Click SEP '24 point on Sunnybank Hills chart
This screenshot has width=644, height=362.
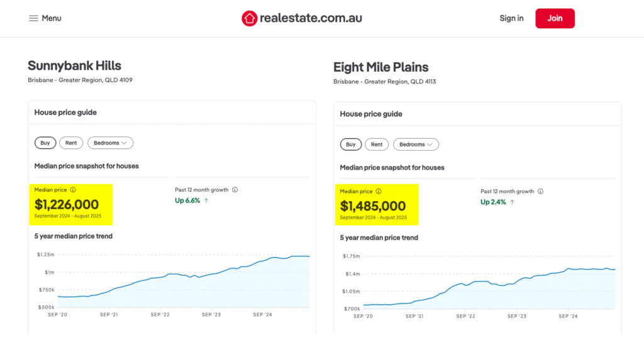[x=262, y=261]
